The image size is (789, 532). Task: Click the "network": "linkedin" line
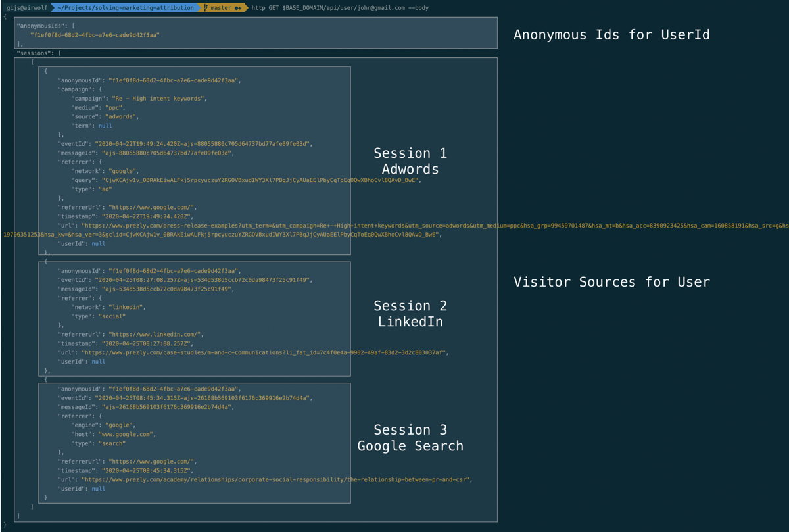pos(108,307)
